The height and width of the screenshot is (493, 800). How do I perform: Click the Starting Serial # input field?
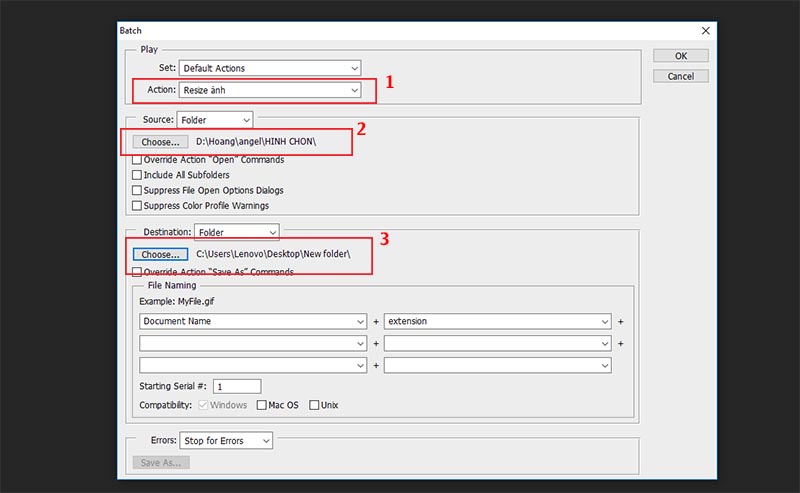236,386
